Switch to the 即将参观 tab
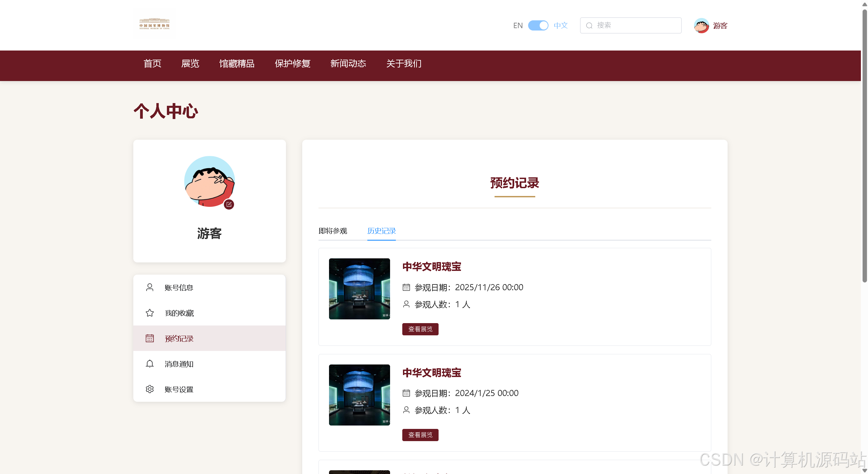Screen dimensions: 868x474 point(333,231)
